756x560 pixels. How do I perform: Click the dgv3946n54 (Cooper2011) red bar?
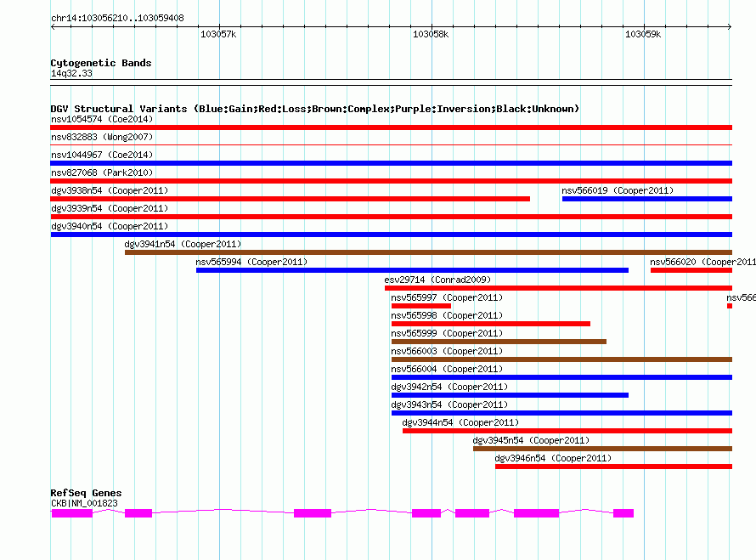(x=613, y=467)
